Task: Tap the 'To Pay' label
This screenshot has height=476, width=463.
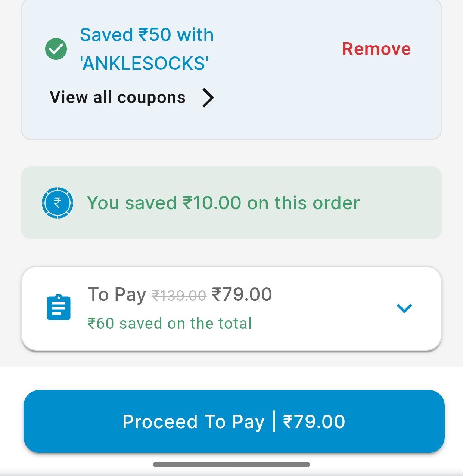Action: pos(116,294)
